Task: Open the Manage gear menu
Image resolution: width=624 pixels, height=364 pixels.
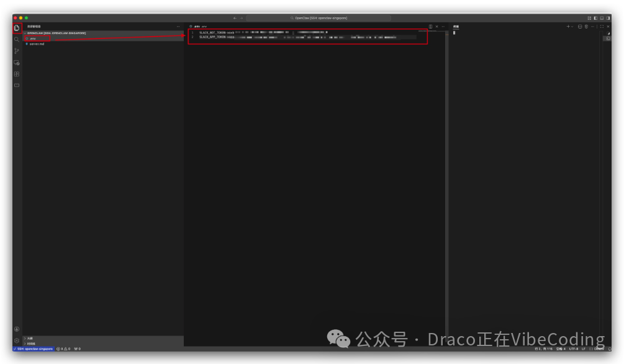Action: [x=17, y=340]
